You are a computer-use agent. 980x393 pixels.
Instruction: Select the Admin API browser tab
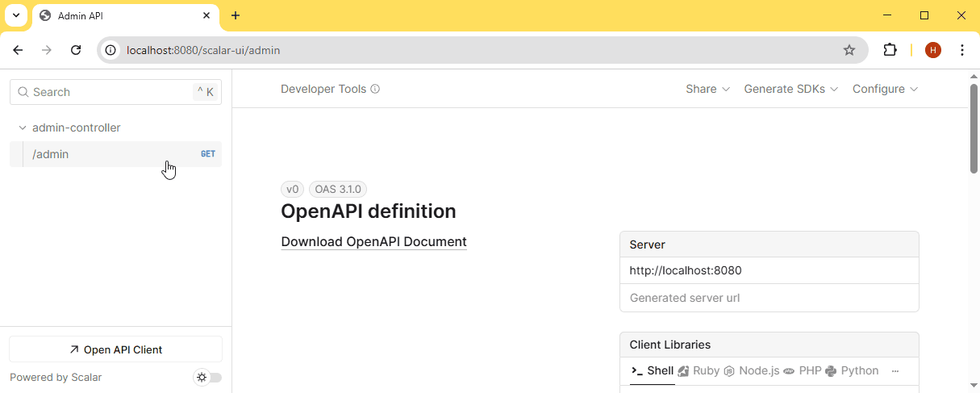tap(126, 16)
